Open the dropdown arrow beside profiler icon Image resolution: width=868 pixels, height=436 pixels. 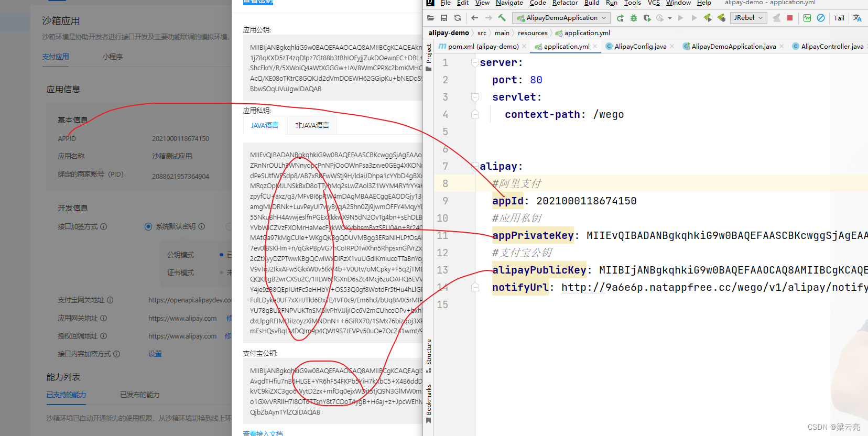(670, 18)
